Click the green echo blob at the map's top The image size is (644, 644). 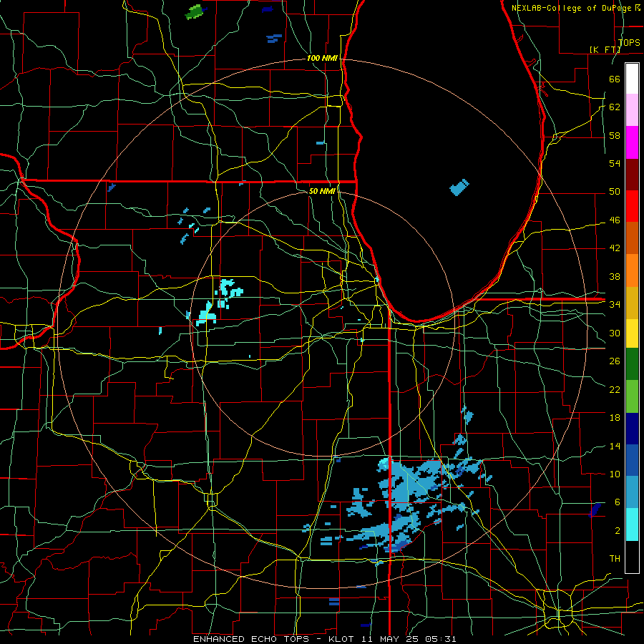(x=193, y=12)
